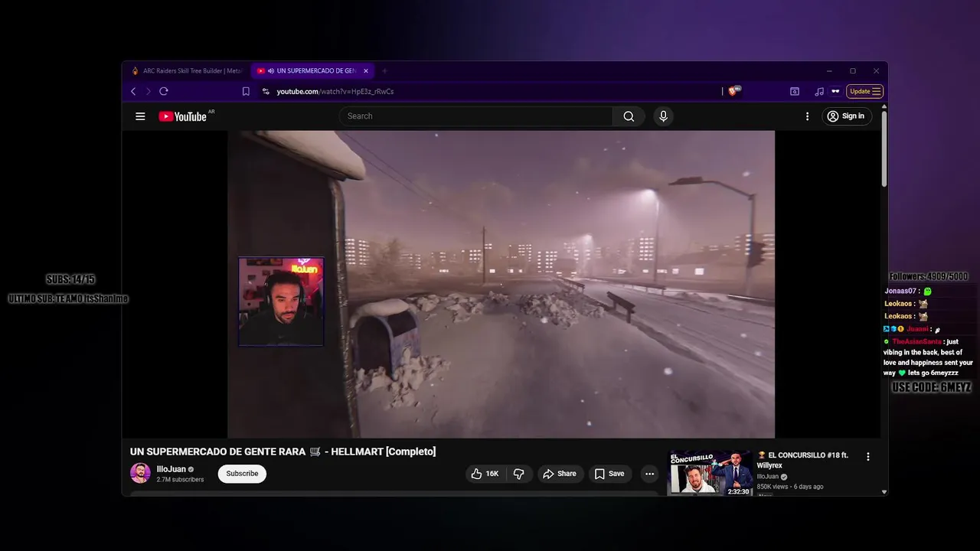
Task: Open IlloJuan channel avatar
Action: coord(140,473)
